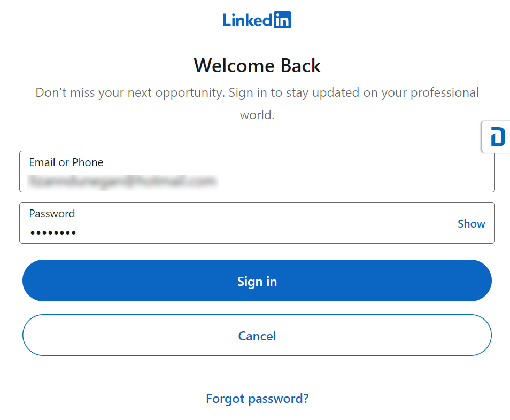The height and width of the screenshot is (420, 510).
Task: Place cursor in the masked password dots
Action: 53,233
